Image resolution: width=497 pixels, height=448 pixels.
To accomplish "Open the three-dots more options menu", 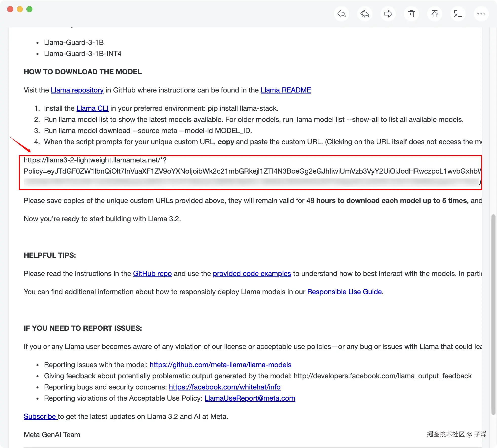I will [x=481, y=14].
